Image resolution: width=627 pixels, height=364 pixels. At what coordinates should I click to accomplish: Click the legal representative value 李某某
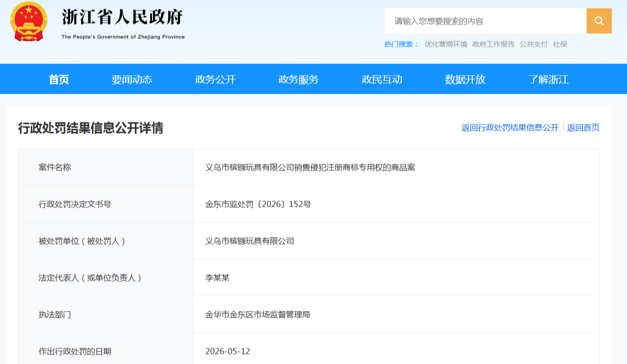(x=218, y=278)
